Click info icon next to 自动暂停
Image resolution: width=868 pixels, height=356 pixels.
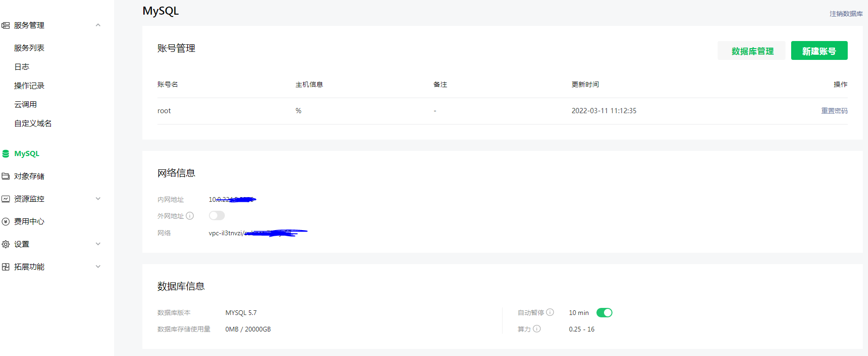point(550,312)
